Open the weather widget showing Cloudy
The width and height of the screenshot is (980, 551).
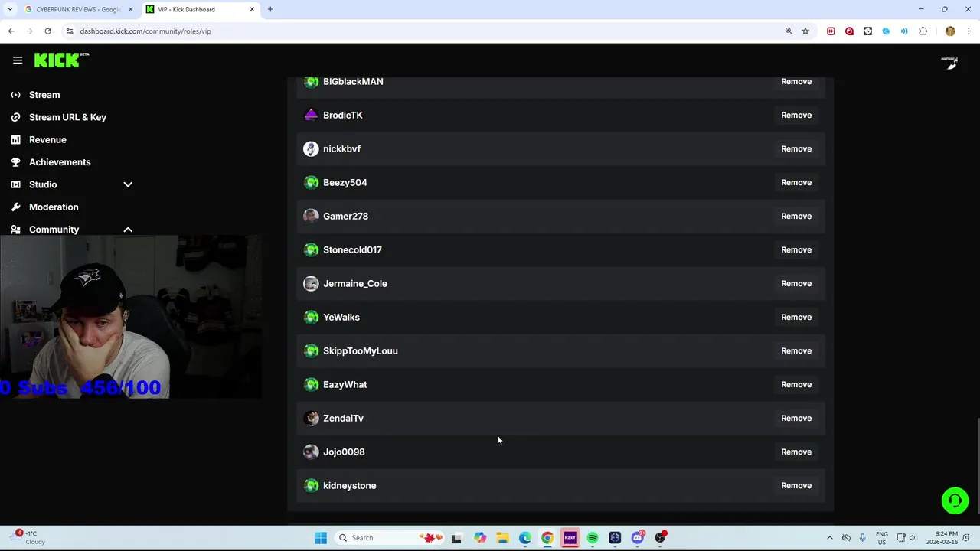pos(29,538)
